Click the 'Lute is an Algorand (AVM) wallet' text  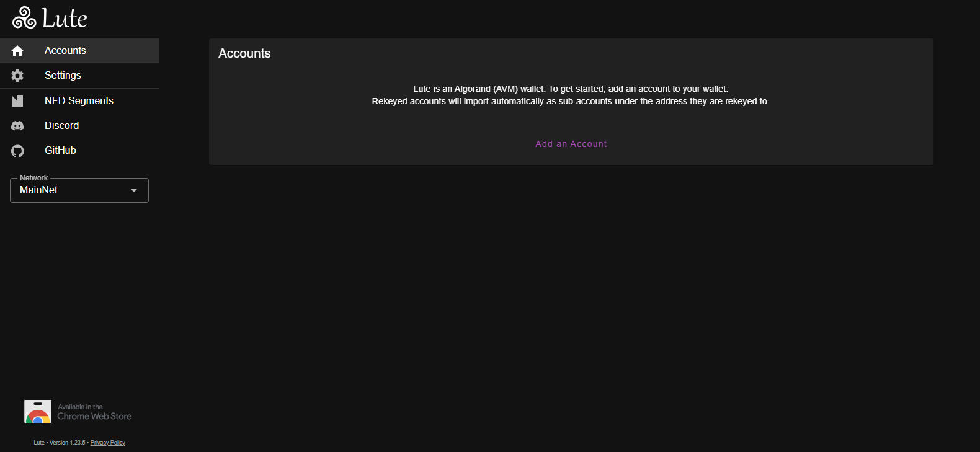[x=571, y=89]
